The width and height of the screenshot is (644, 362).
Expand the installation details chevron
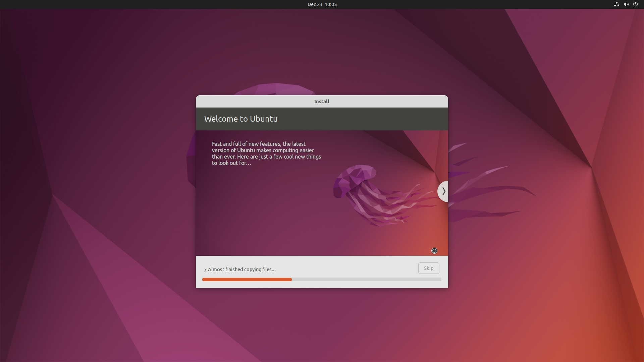tap(205, 270)
